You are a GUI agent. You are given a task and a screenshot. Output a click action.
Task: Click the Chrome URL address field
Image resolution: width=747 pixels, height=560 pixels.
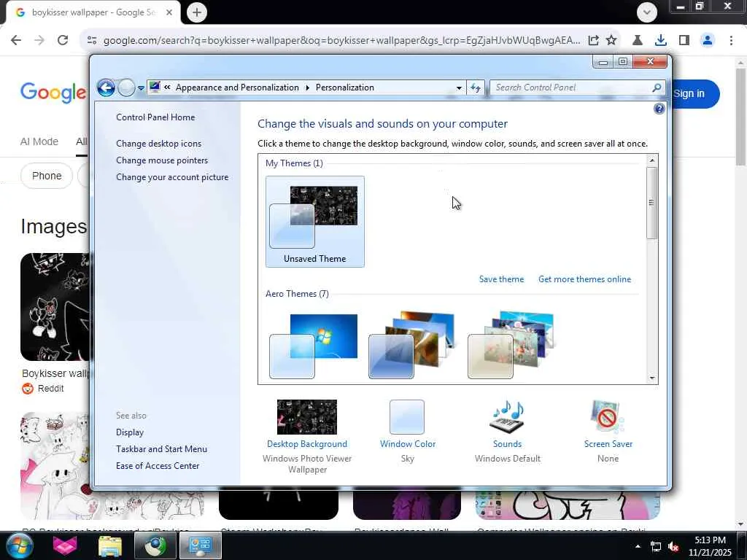(x=341, y=40)
